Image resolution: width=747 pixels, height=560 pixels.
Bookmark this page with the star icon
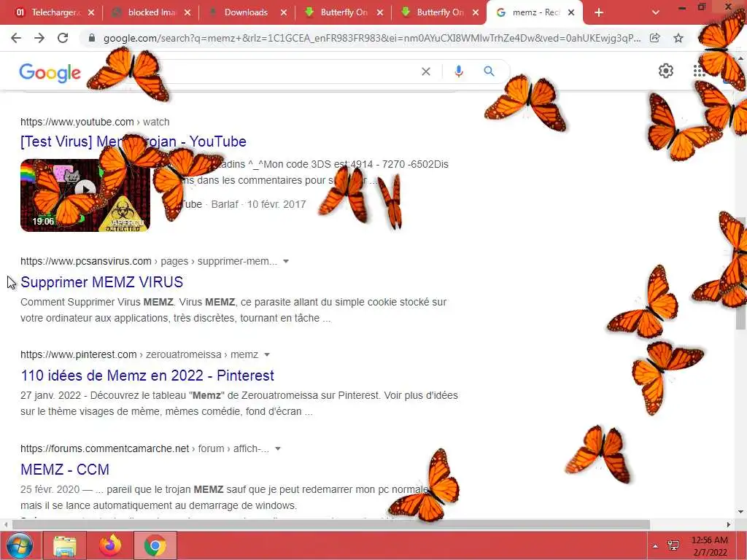click(x=678, y=38)
